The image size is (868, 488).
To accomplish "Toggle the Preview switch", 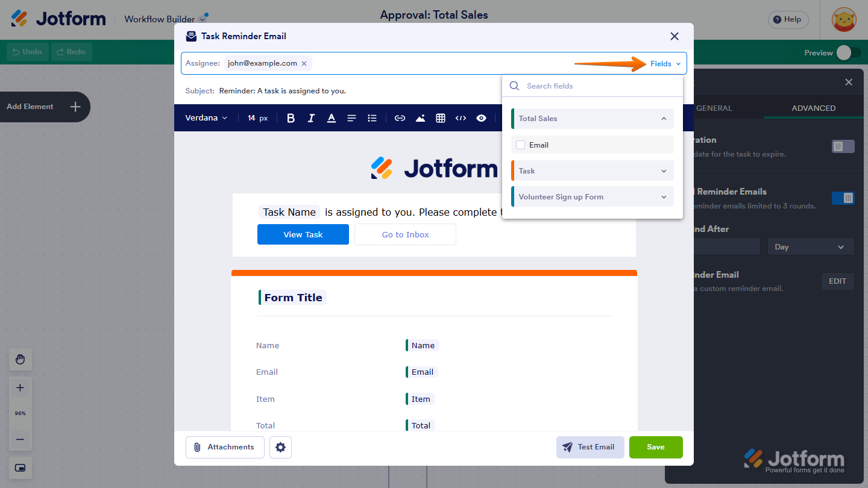I will pos(849,52).
